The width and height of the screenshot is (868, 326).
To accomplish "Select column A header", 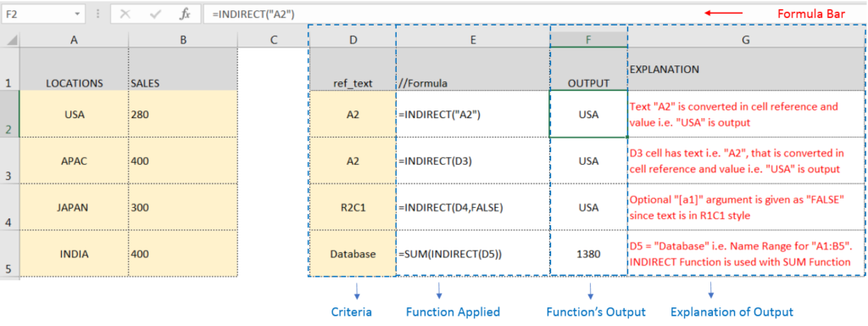I will tap(75, 39).
